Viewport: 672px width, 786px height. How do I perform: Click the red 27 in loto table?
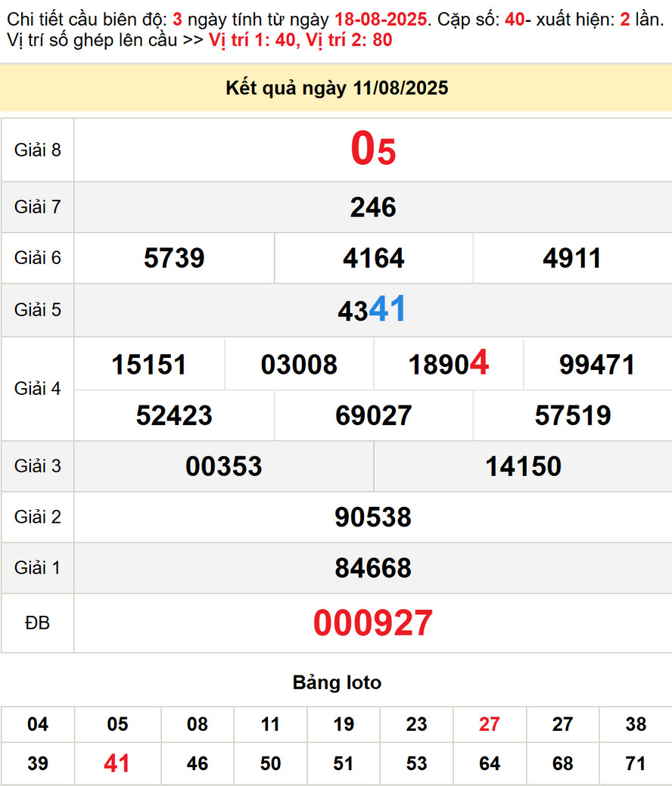(490, 725)
